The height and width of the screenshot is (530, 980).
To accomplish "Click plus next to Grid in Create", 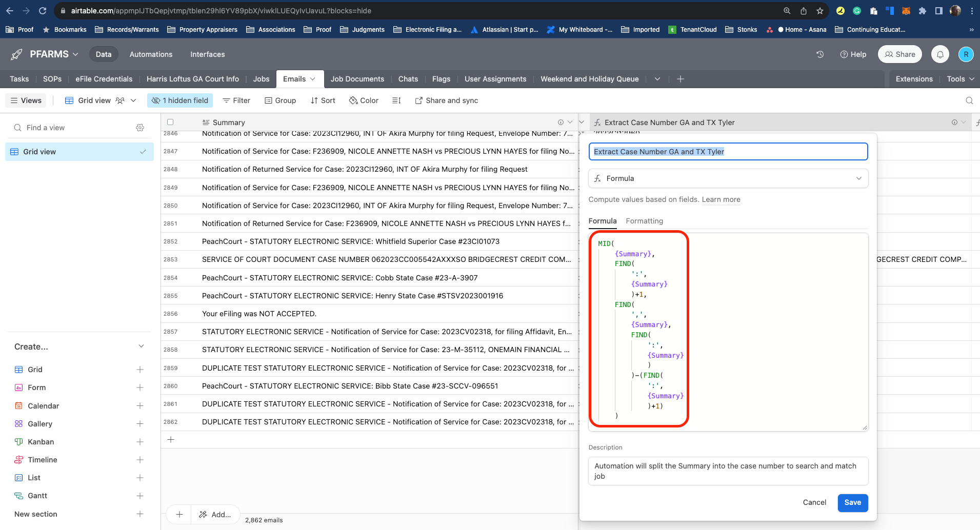I will [140, 370].
